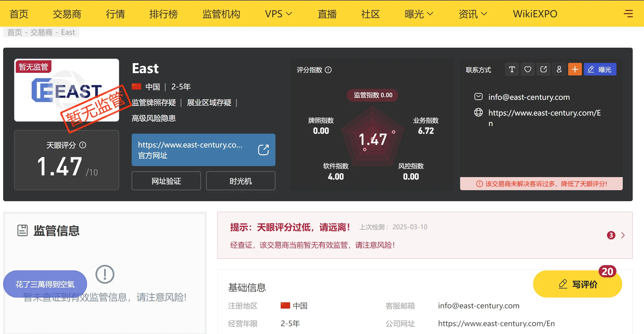Open the hamburger menu icon
The image size is (644, 334).
click(x=628, y=14)
